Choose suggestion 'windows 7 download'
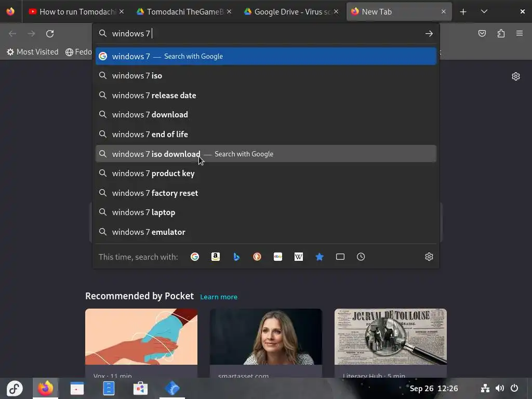532x399 pixels. pyautogui.click(x=266, y=115)
